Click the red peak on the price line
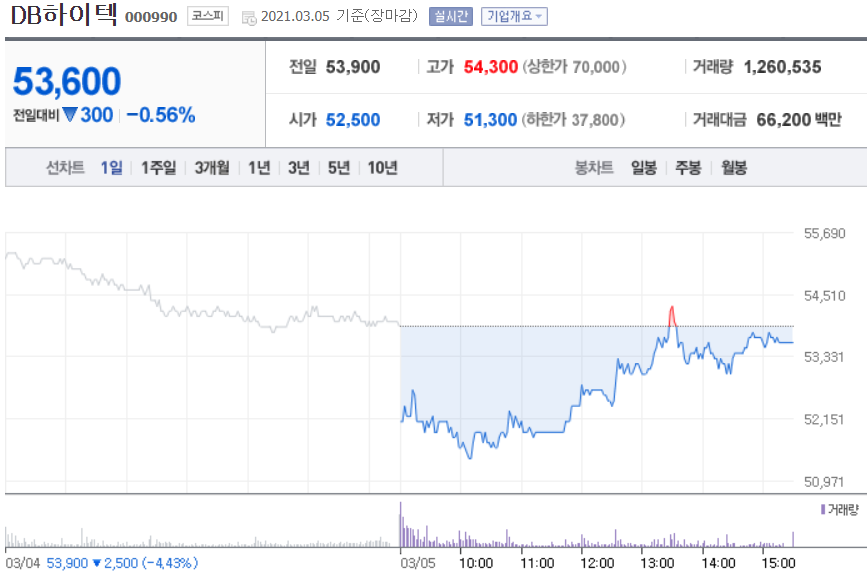Image resolution: width=867 pixels, height=581 pixels. [672, 316]
